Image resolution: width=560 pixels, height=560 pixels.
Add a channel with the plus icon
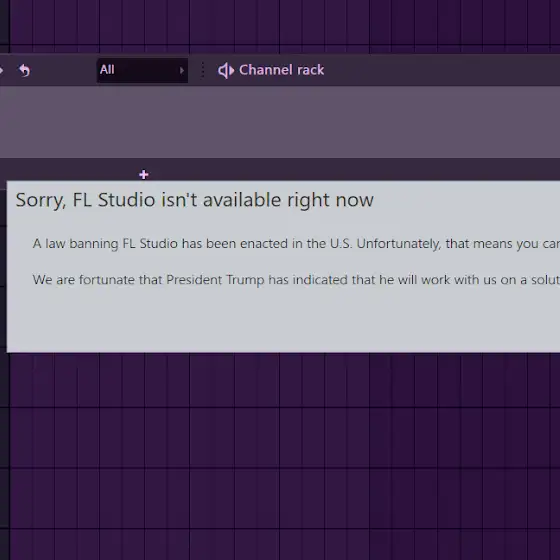(x=144, y=174)
